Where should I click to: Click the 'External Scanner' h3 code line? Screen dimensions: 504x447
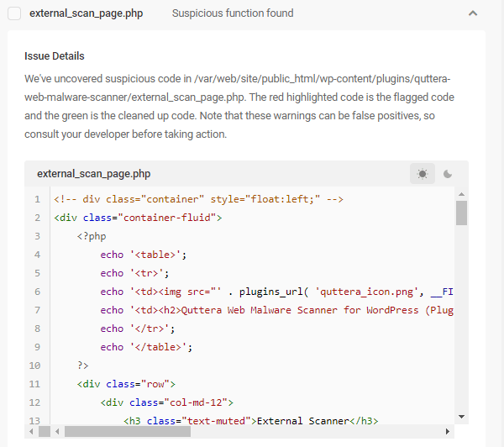(x=250, y=421)
